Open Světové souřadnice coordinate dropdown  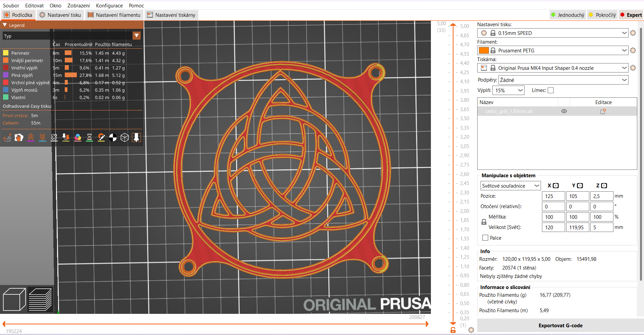(510, 186)
